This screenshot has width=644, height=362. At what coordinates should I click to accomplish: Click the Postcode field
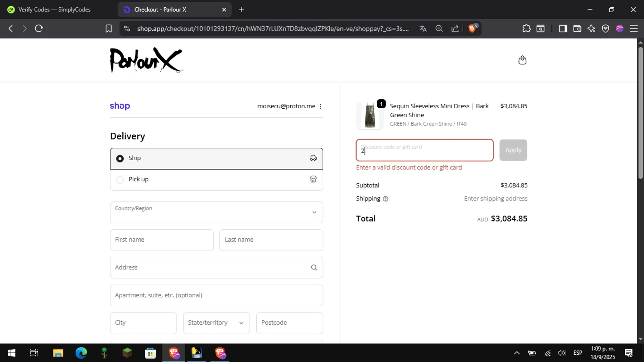click(289, 323)
